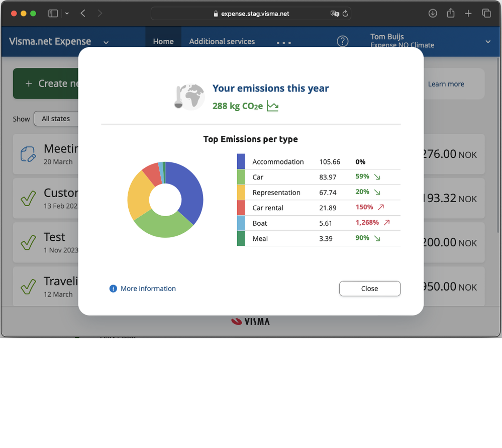
Task: Click the Boat light blue swatch
Action: click(241, 223)
